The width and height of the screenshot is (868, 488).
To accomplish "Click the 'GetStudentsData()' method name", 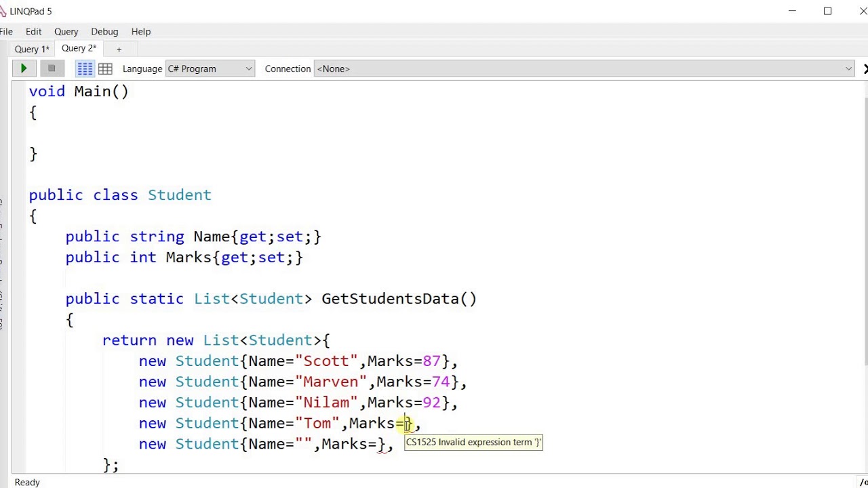I will coord(399,298).
